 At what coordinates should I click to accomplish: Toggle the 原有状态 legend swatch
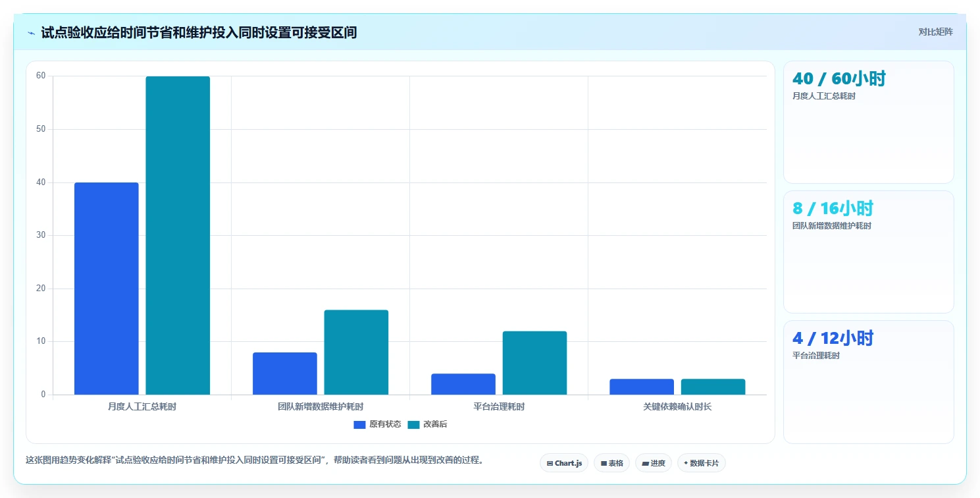pos(359,425)
